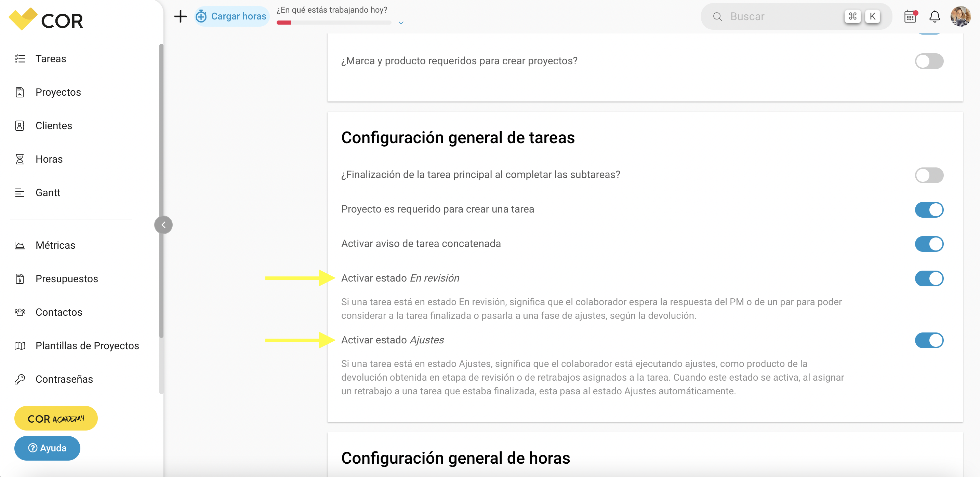The image size is (980, 477).
Task: Click the stopwatch icon in Cargar horas
Action: tap(201, 16)
